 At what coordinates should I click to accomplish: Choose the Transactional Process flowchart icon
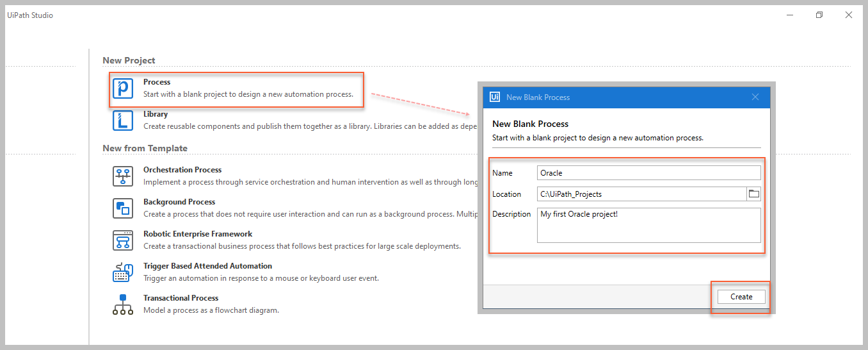pos(123,304)
